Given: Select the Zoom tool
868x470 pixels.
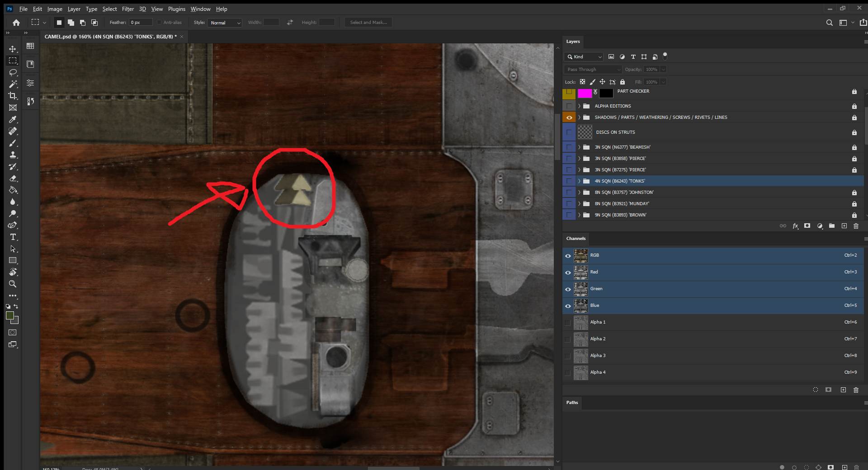Looking at the screenshot, I should [13, 284].
